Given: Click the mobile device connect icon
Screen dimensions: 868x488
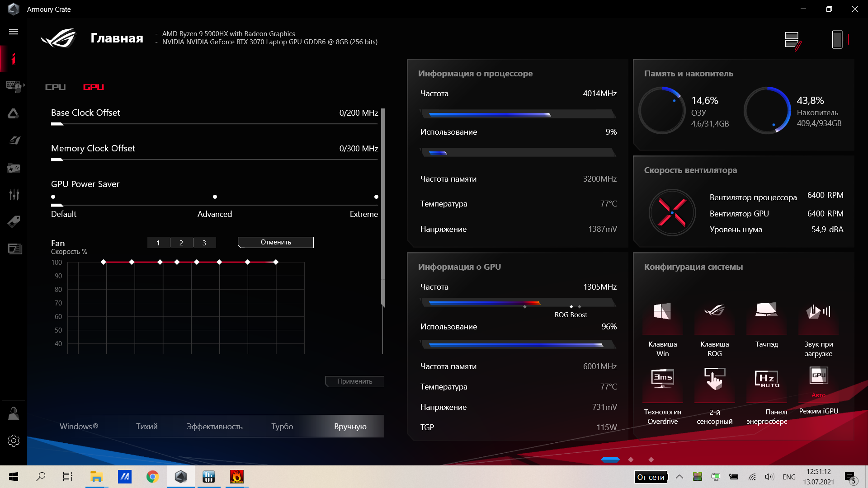Looking at the screenshot, I should point(840,39).
